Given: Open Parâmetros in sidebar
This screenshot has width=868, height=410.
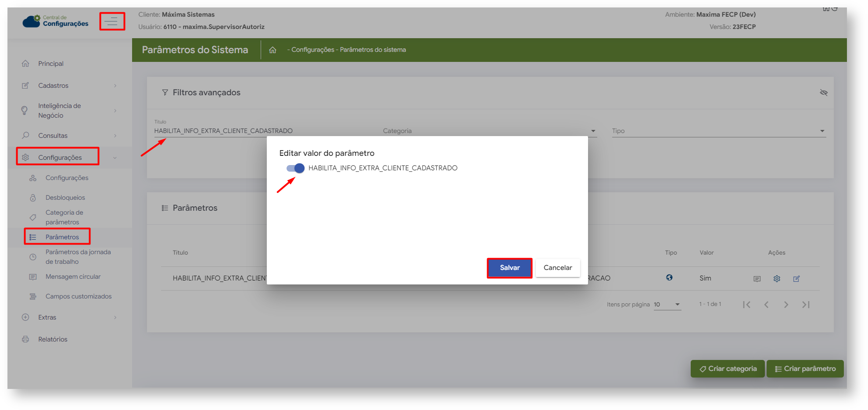Looking at the screenshot, I should (62, 237).
